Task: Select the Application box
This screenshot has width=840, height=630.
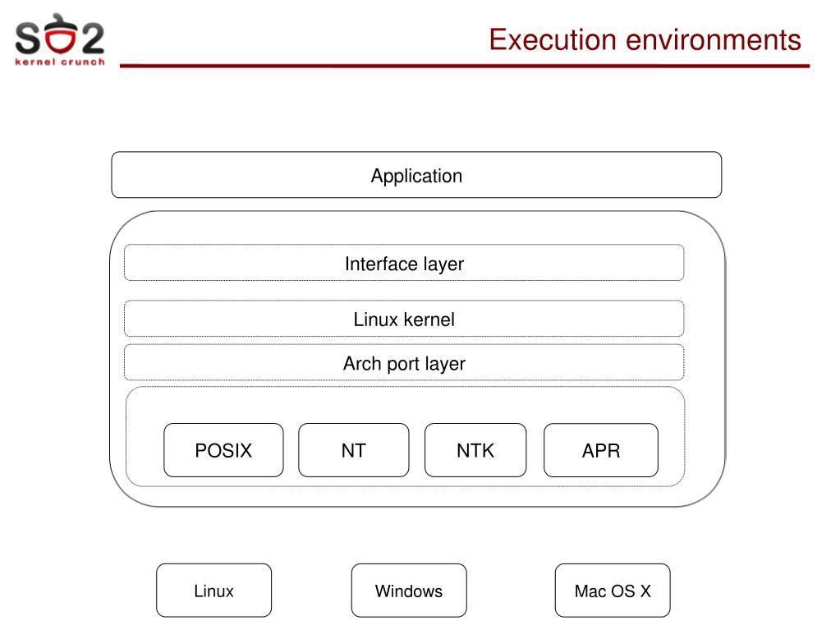Action: (416, 175)
